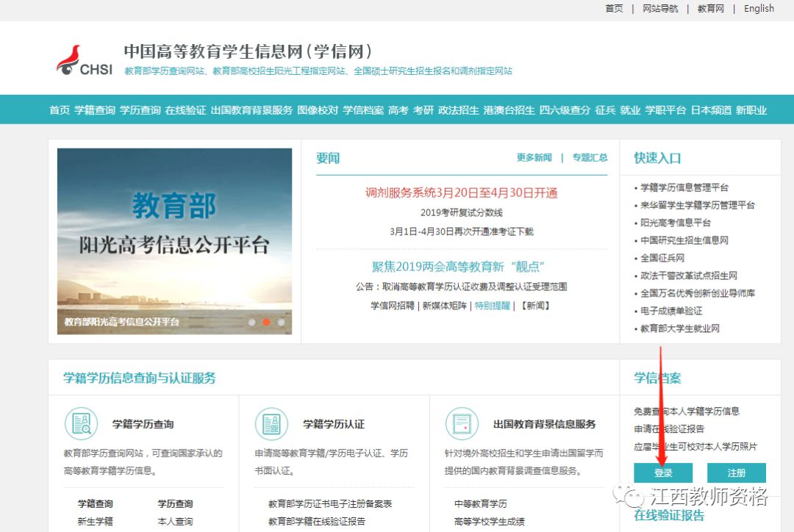This screenshot has width=794, height=532.
Task: Open 政法招生 in the navigation bar
Action: [x=458, y=109]
